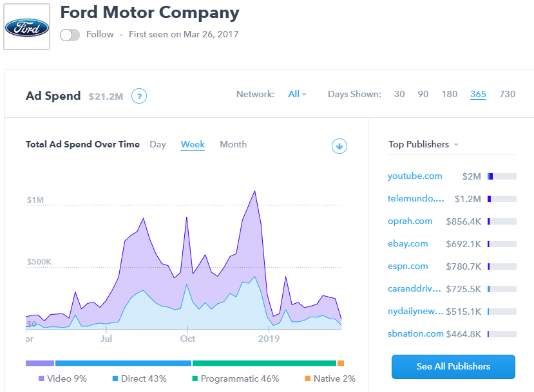Screen dimensions: 534x392
Task: Switch days shown to 730
Action: pos(507,94)
